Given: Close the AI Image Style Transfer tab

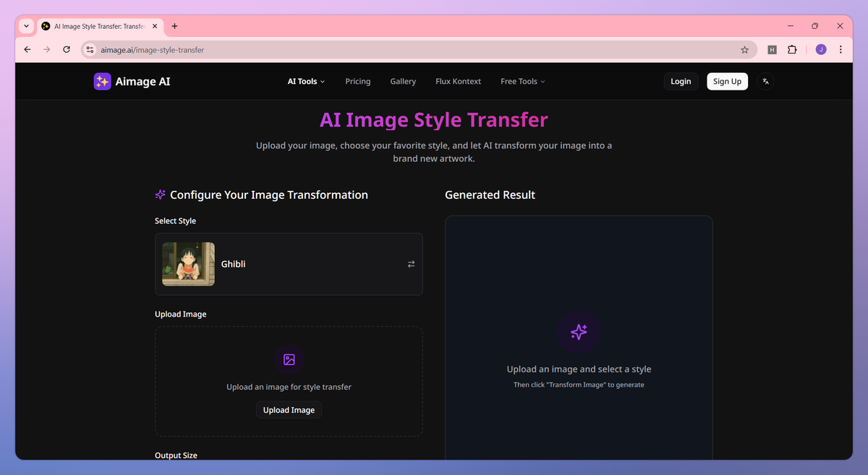Looking at the screenshot, I should (x=154, y=26).
